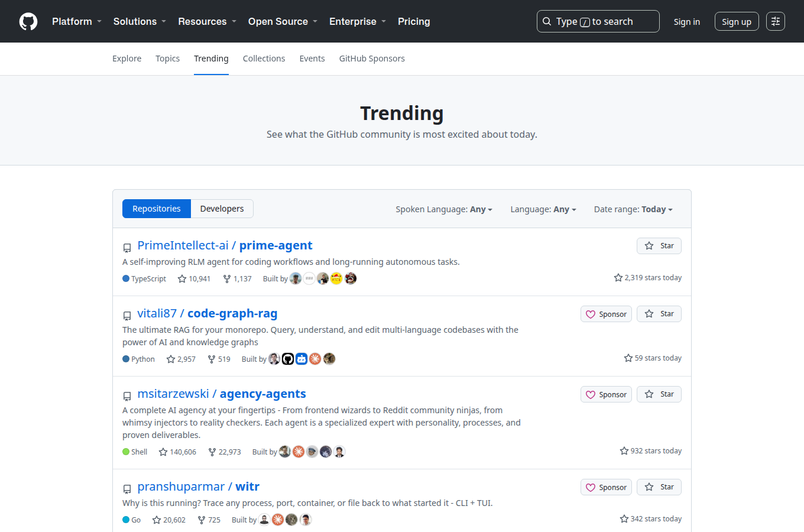Click last contributor avatar of witr
The width and height of the screenshot is (804, 532).
[305, 520]
